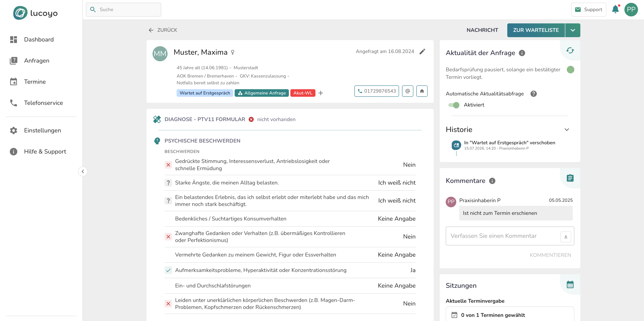Click the Zur Warteliste button
The width and height of the screenshot is (644, 321).
click(536, 30)
